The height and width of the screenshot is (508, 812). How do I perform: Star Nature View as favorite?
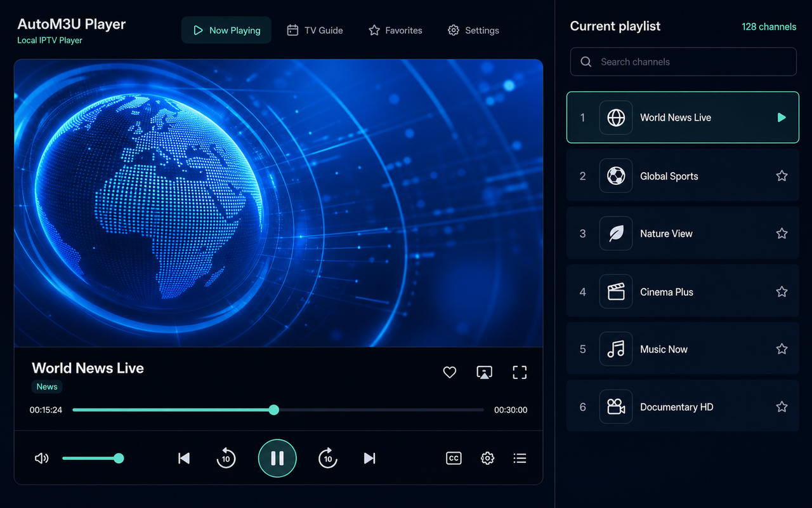coord(782,234)
